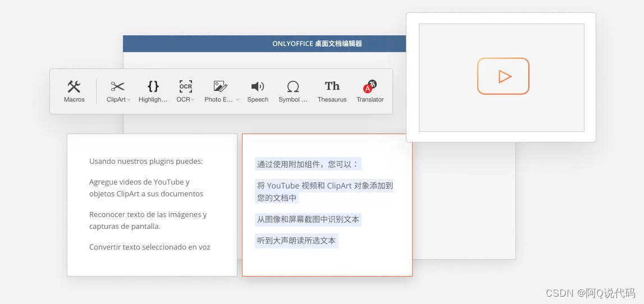The width and height of the screenshot is (644, 304).
Task: Open the Symbol Table plugin
Action: 293,91
